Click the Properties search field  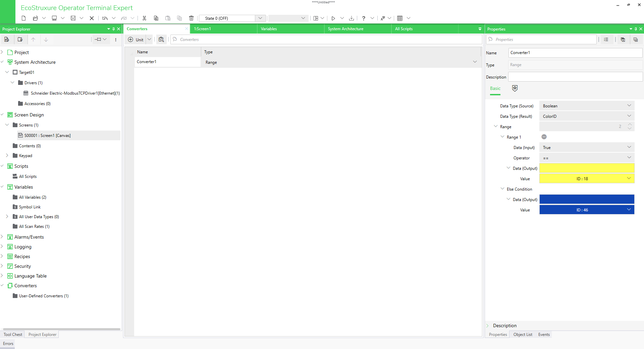click(541, 40)
